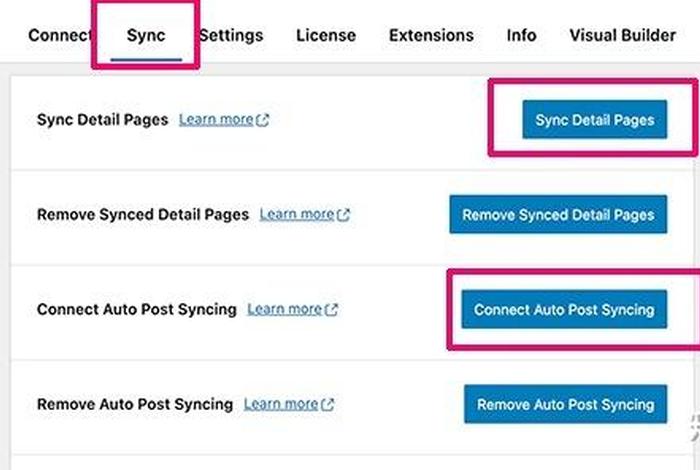Click external-link icon beside Remove Auto Post Syncing
Viewport: 700px width, 470px height.
tap(328, 405)
